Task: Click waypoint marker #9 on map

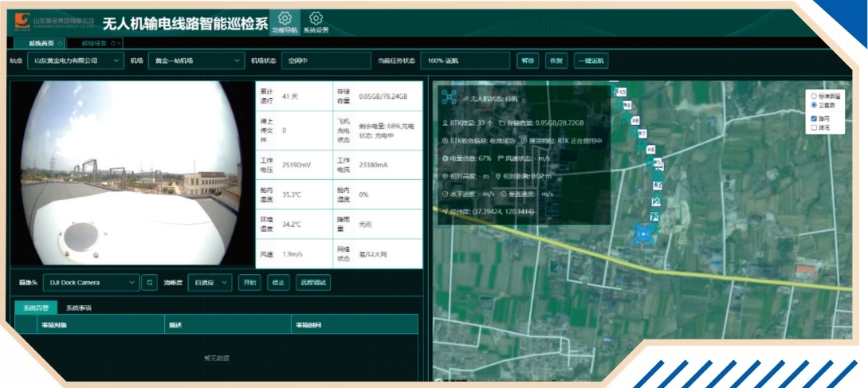Action: coord(627,104)
